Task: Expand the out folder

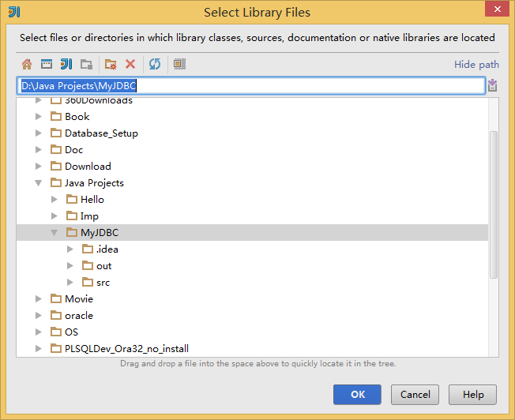Action: click(x=70, y=265)
